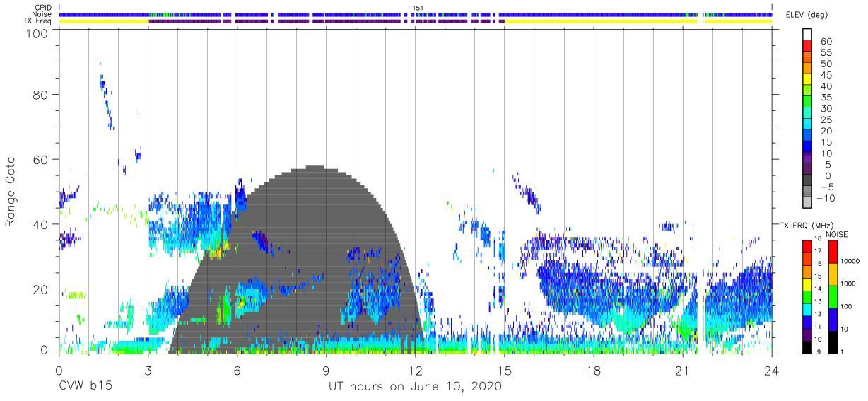Click the ELEV colorbar label '35'

(826, 98)
